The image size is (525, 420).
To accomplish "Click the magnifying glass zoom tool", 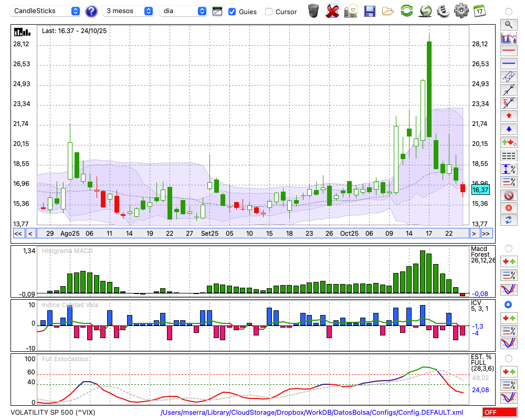I will click(508, 24).
